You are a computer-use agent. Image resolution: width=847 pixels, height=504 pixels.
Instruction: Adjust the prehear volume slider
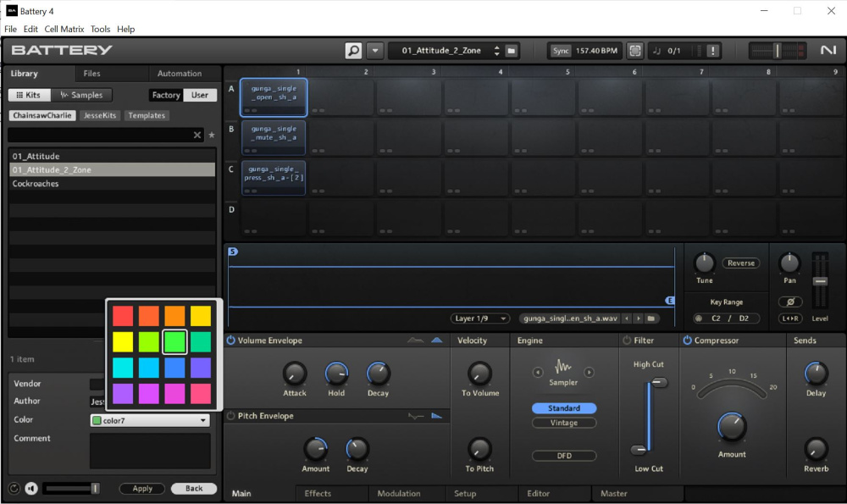[x=72, y=489]
